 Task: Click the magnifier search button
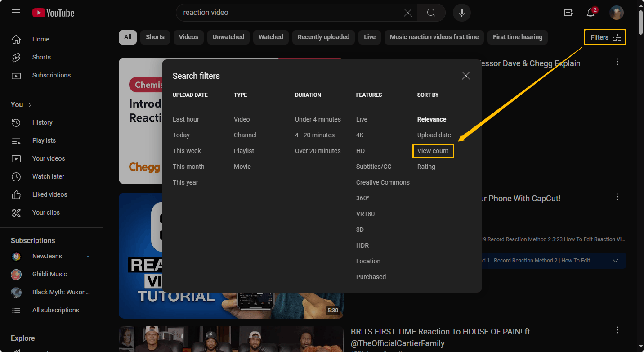pyautogui.click(x=431, y=13)
